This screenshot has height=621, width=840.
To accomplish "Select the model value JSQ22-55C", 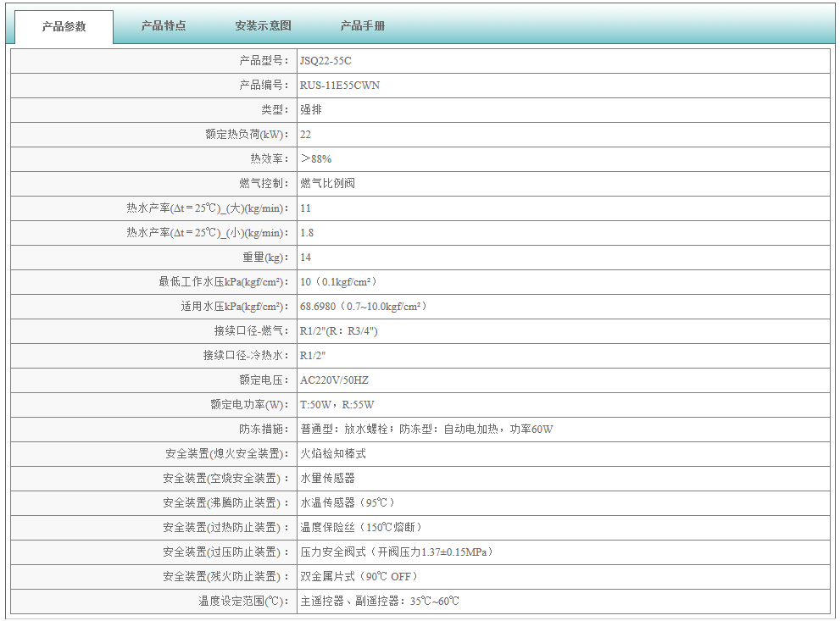I will click(x=325, y=60).
